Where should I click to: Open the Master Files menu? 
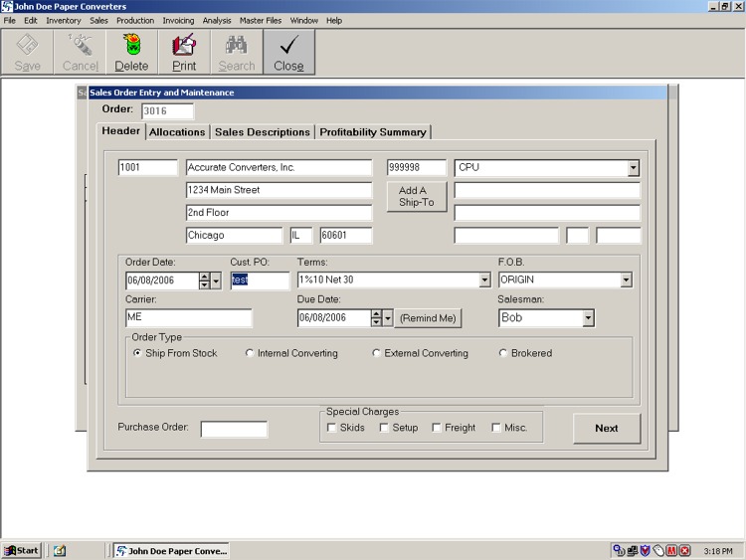tap(261, 21)
